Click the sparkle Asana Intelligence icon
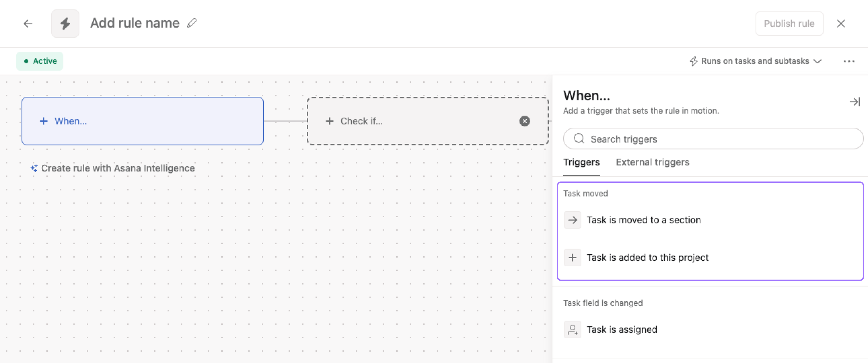This screenshot has height=363, width=868. pyautogui.click(x=34, y=168)
